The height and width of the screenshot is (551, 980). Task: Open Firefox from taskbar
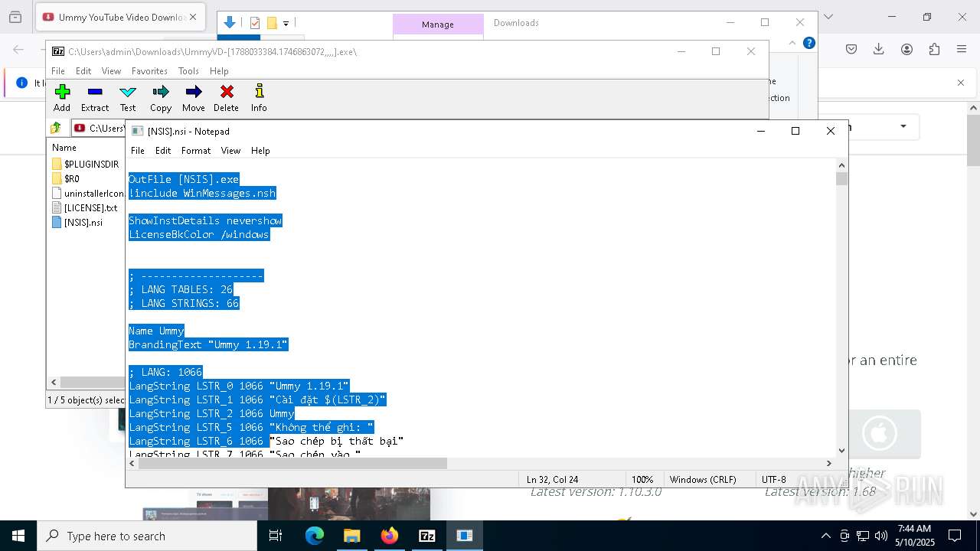tap(389, 536)
